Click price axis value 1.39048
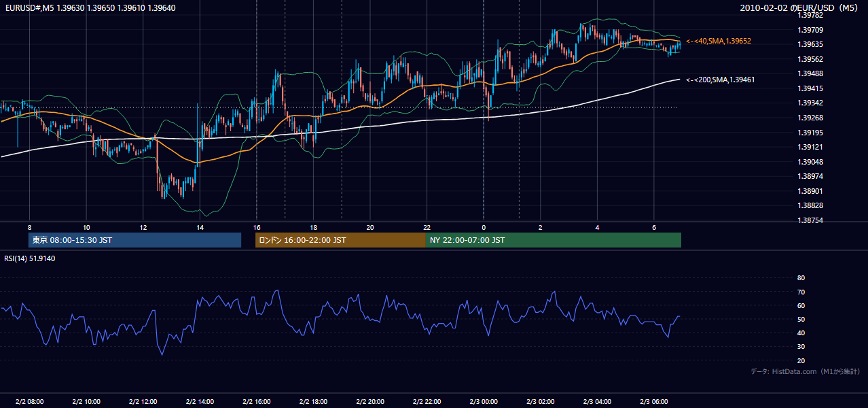 pyautogui.click(x=810, y=162)
